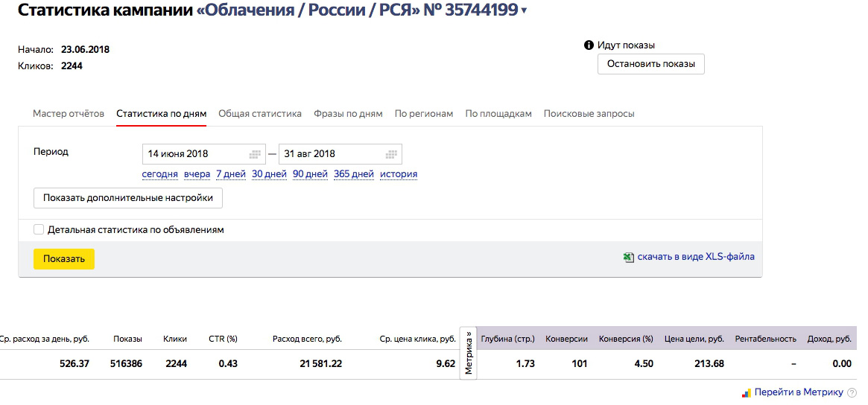Screen dimensions: 868x405
Task: Click the Конверсии column header
Action: [x=566, y=339]
